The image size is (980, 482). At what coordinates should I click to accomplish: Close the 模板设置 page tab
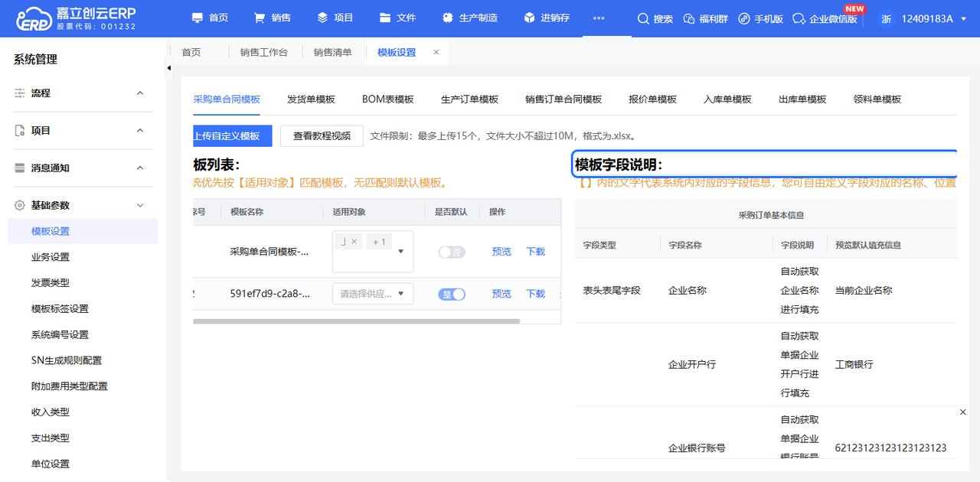(x=436, y=52)
